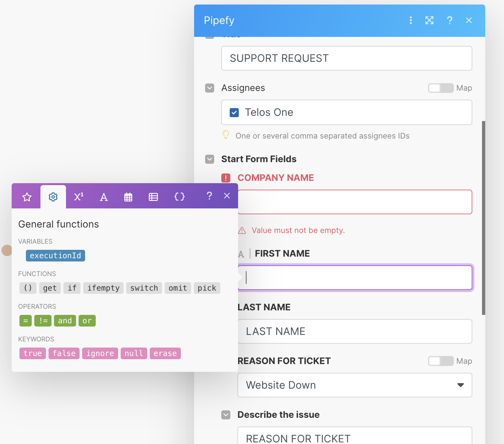Viewport: 504px width, 444px height.
Task: Click the SUPPORT REQUEST title field
Action: point(347,58)
